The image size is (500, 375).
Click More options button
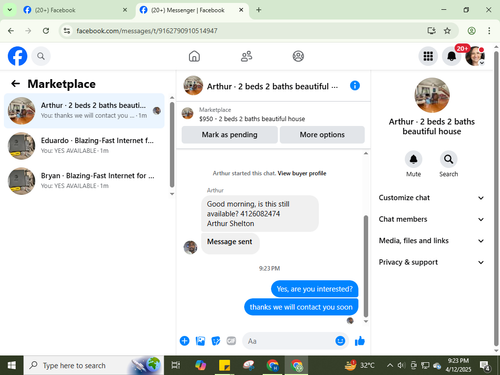click(322, 135)
